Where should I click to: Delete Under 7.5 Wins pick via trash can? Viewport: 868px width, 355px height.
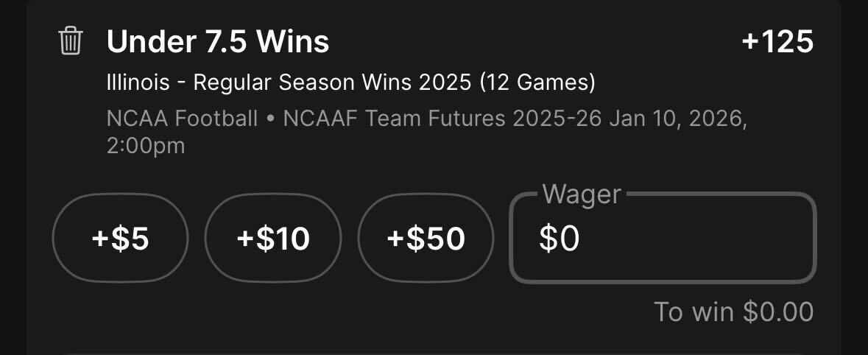(71, 41)
